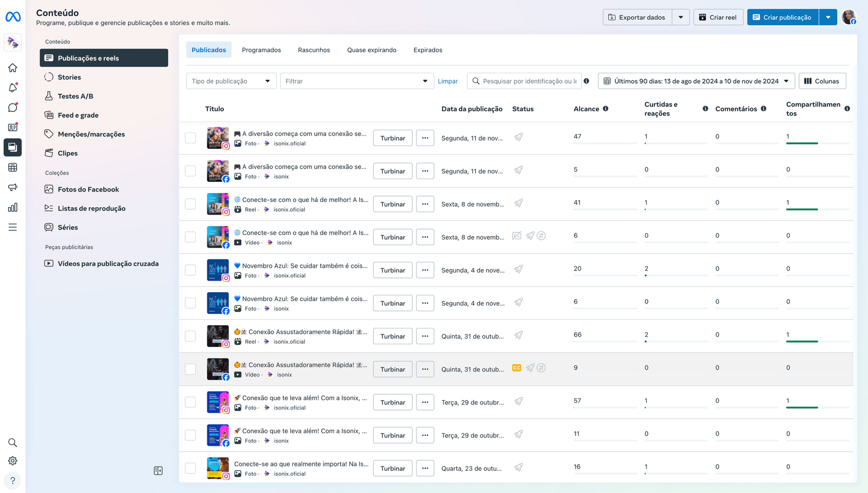
Task: Expand the arrow beside Criar publicação
Action: click(828, 17)
